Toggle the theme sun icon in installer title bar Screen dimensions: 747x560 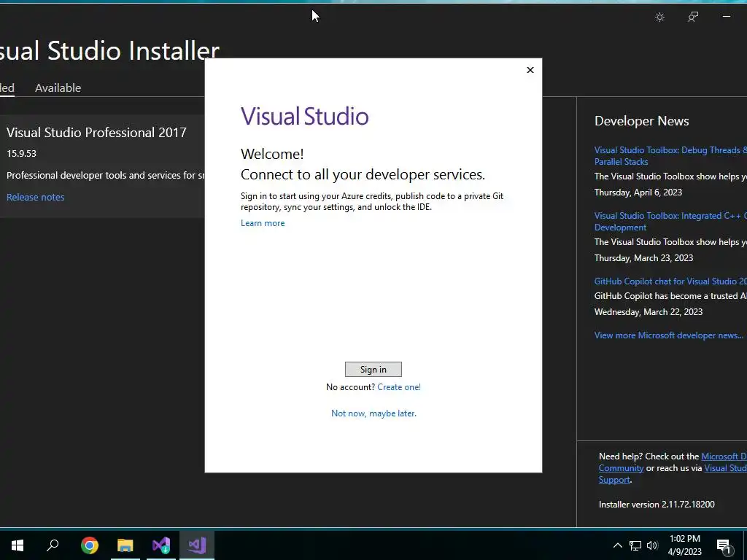pyautogui.click(x=659, y=17)
